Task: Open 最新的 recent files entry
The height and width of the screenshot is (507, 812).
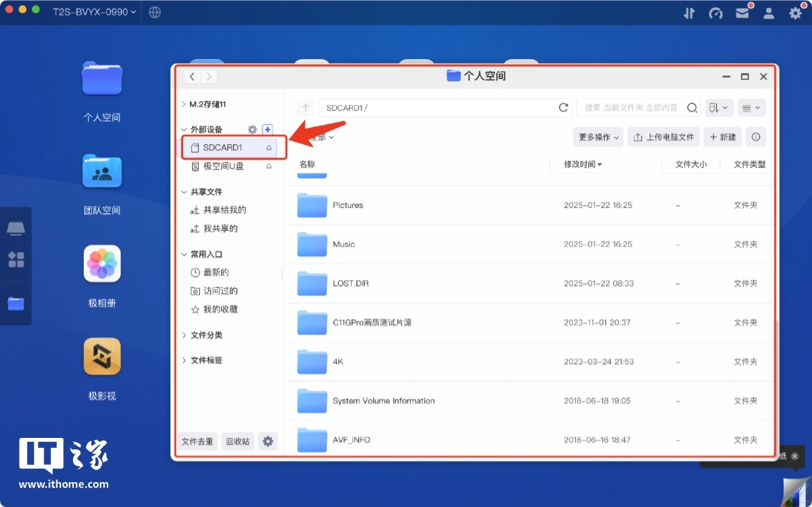Action: (215, 272)
